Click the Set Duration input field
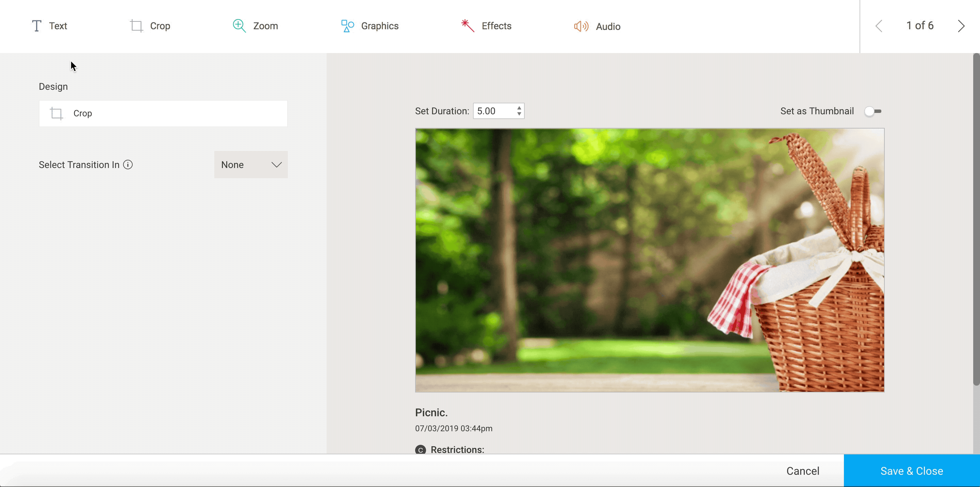 point(499,111)
